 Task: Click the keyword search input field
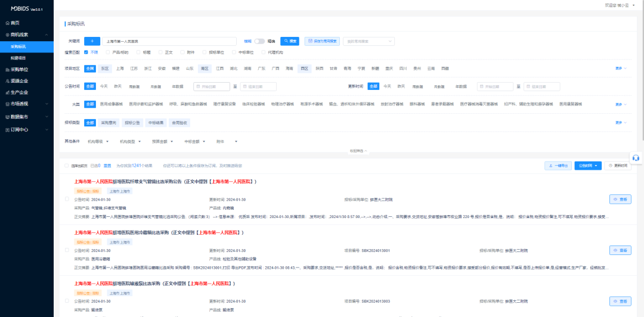169,41
